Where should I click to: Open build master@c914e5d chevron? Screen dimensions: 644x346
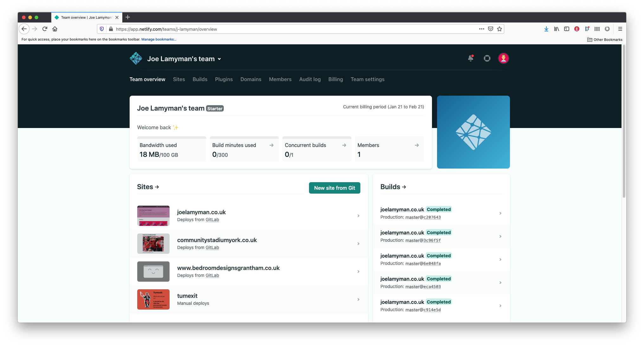pyautogui.click(x=500, y=306)
